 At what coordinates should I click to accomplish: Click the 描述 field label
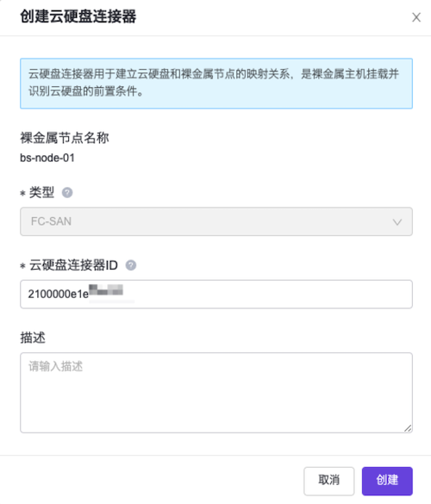point(33,338)
